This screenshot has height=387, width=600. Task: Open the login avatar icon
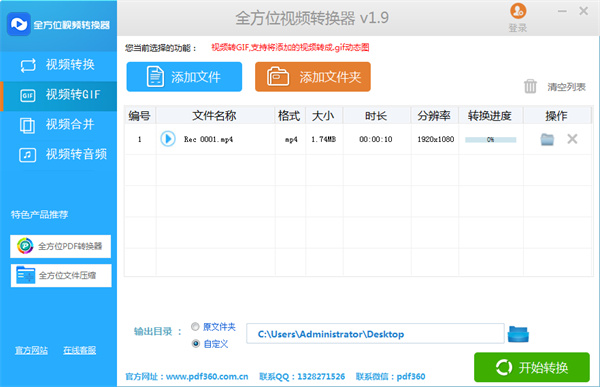[518, 11]
